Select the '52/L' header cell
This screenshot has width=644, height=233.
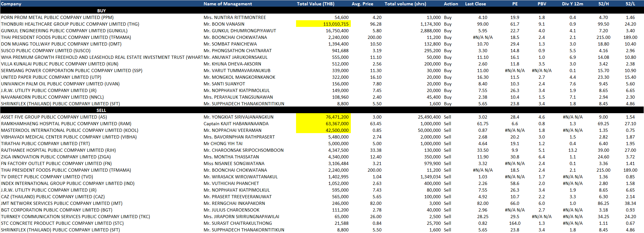[x=630, y=4]
